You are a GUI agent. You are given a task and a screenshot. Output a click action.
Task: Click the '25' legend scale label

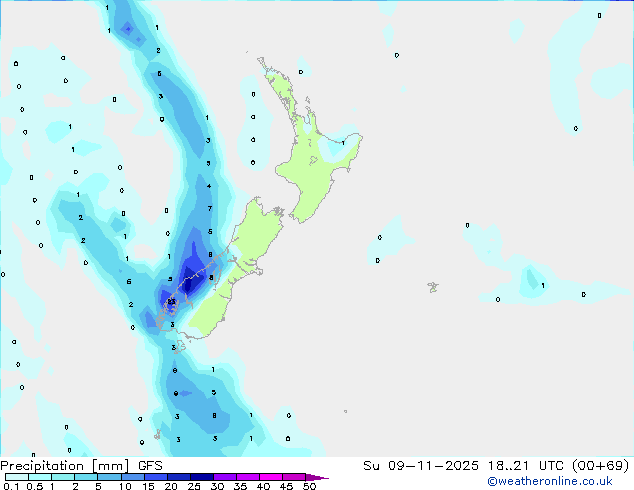(194, 486)
